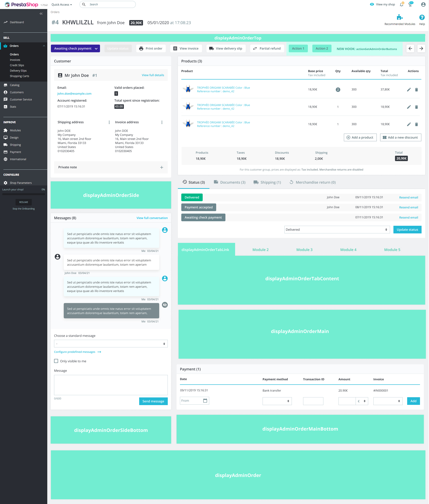Screen dimensions: 429x504
Task: Select the Module 3 tab
Action: (x=304, y=250)
